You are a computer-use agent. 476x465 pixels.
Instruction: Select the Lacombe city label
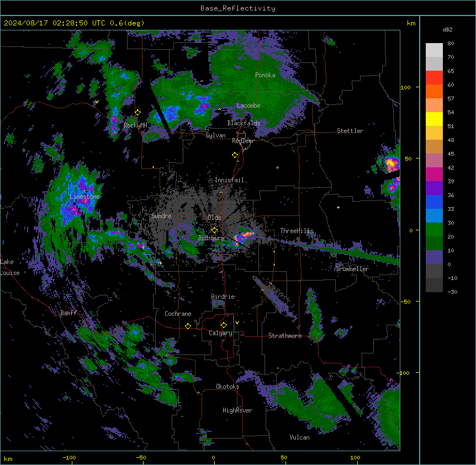tap(248, 105)
